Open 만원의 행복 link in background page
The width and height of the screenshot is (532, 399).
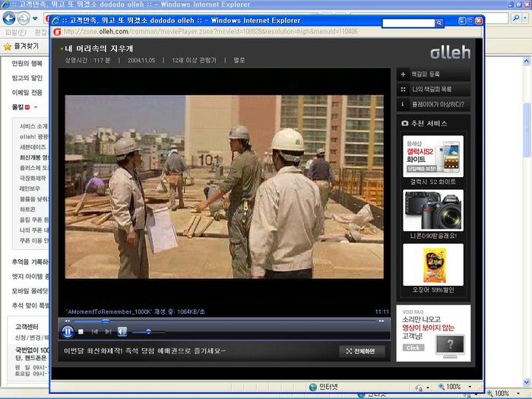click(27, 63)
